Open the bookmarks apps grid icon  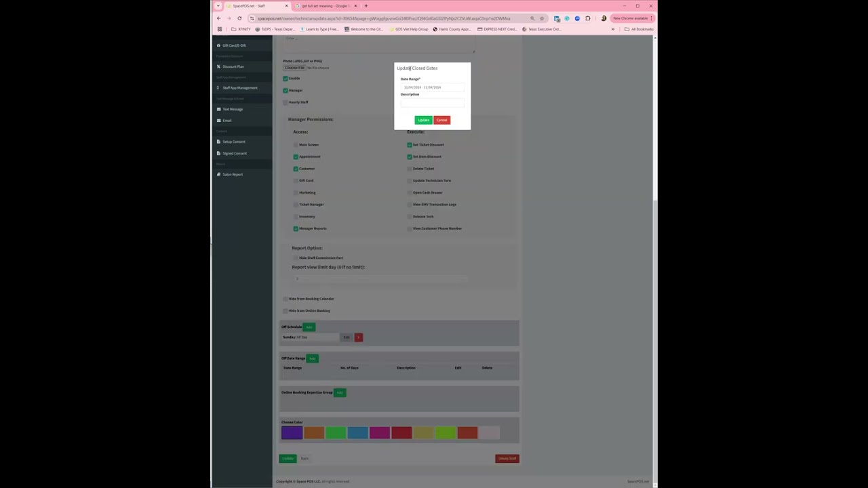click(219, 29)
